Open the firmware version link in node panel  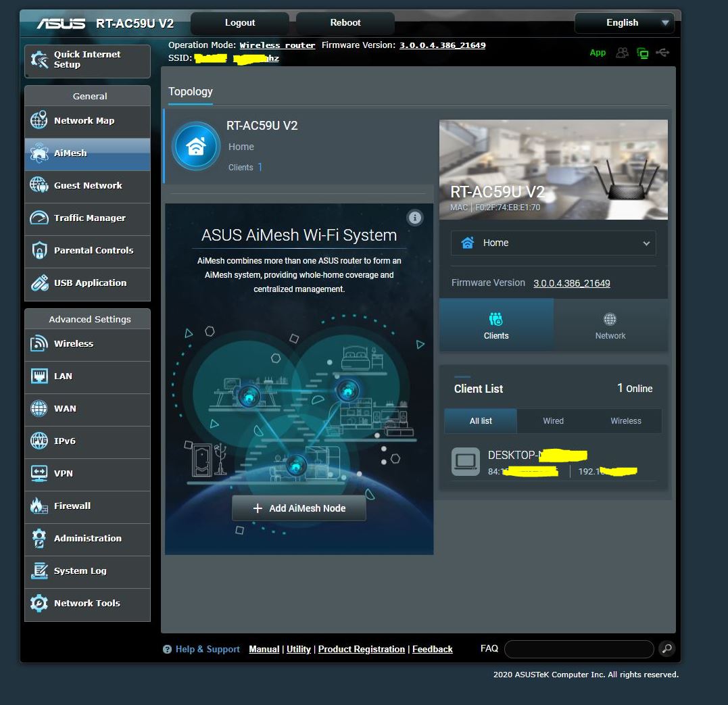(572, 283)
